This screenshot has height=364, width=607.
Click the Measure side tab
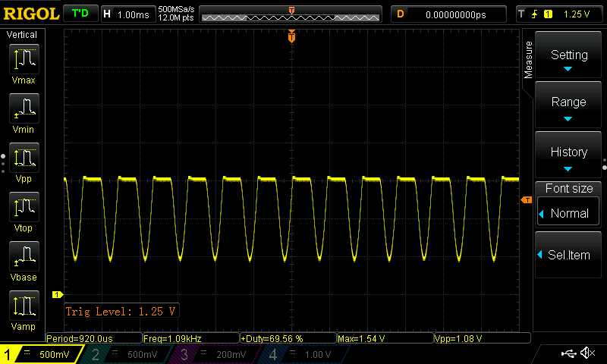tap(528, 60)
